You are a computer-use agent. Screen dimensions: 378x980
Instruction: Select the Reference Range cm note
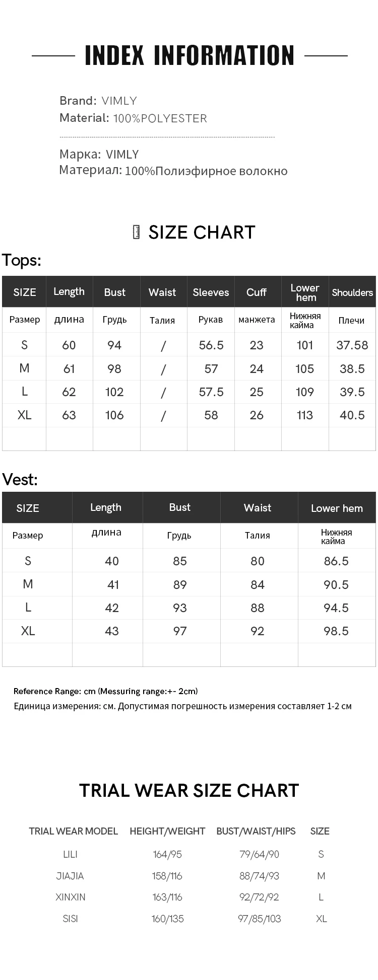105,691
